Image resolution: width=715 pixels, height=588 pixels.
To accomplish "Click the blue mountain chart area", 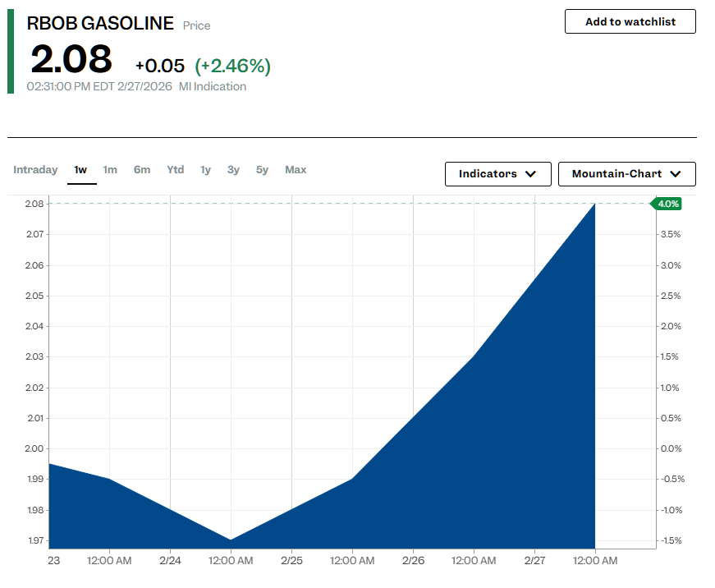I will click(493, 460).
